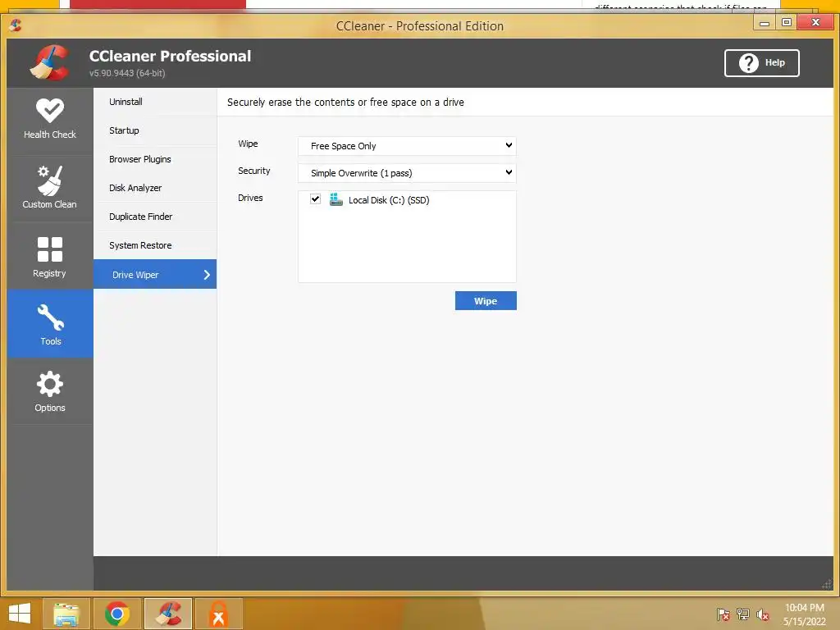Screen dimensions: 840x630
Task: Open the Startup tool
Action: [155, 130]
